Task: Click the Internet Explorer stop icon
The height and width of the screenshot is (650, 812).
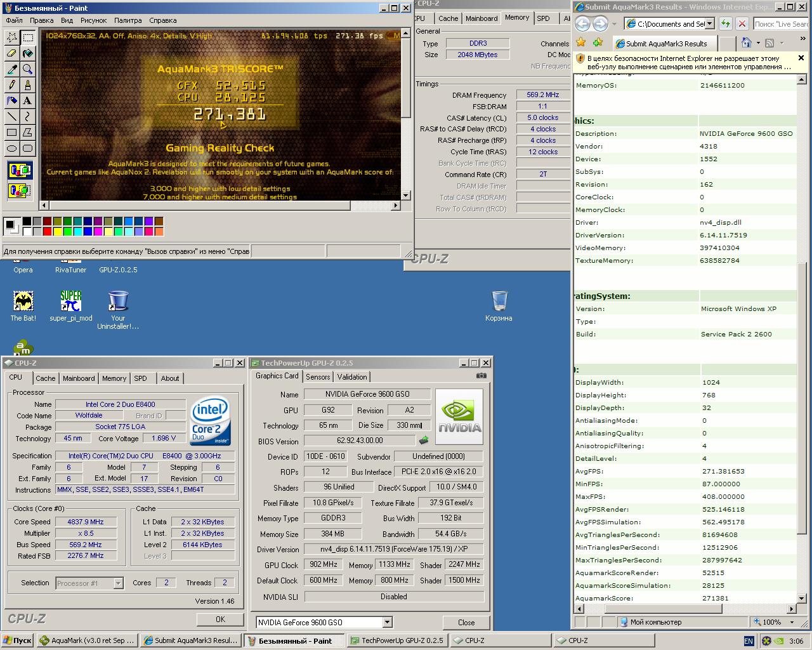Action: (x=742, y=24)
